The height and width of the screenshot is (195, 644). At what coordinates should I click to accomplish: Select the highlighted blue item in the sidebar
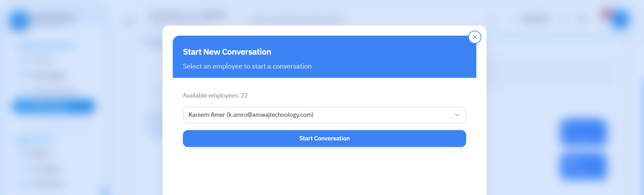tap(53, 106)
